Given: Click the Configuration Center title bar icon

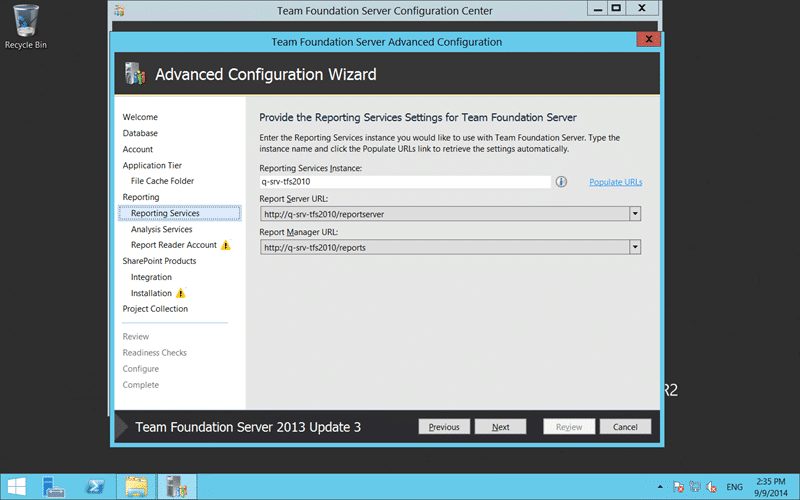Looking at the screenshot, I should (x=119, y=10).
